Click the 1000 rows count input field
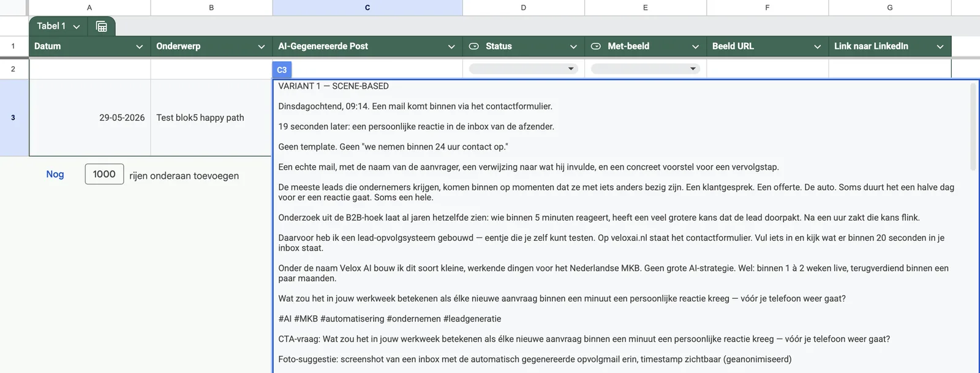The height and width of the screenshot is (373, 980). click(x=104, y=174)
